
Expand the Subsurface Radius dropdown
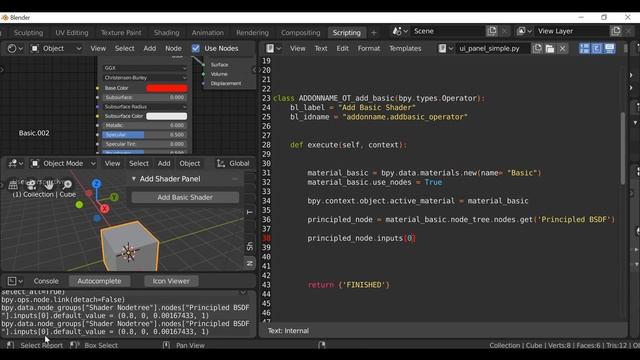tap(145, 107)
